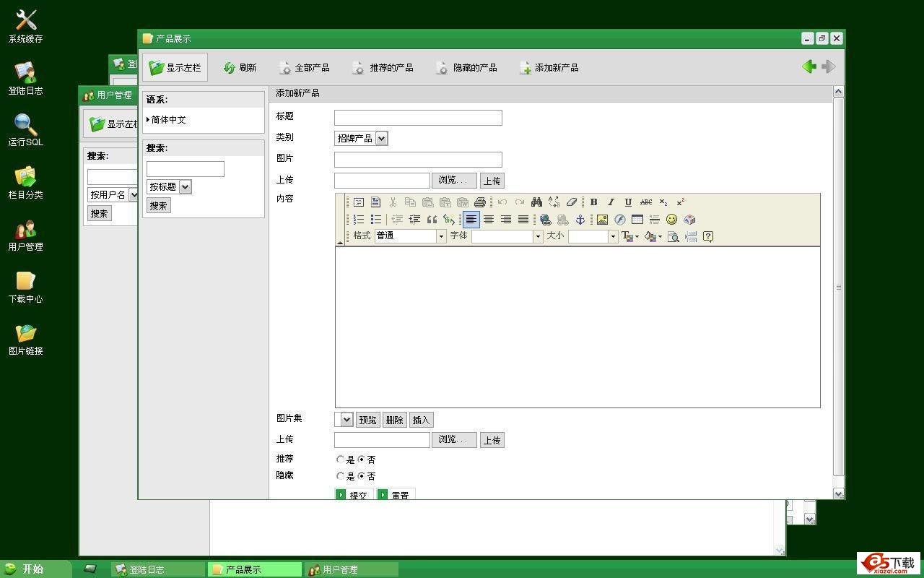Open the 按标题 search type dropdown

(169, 187)
